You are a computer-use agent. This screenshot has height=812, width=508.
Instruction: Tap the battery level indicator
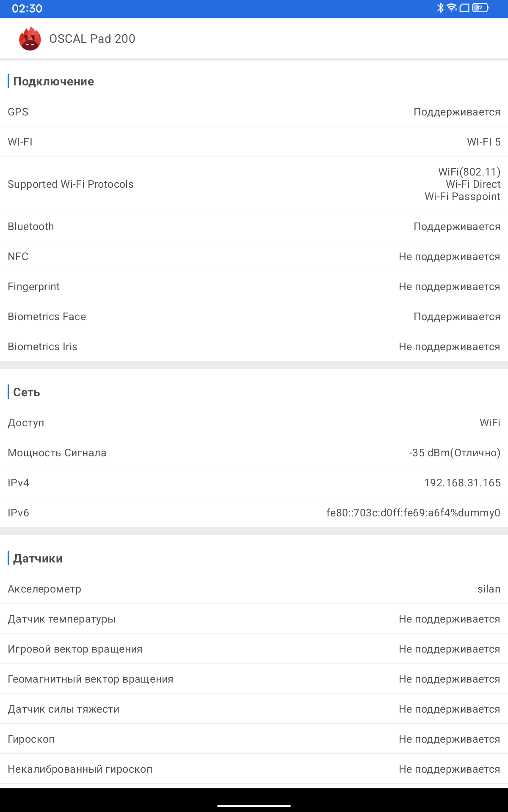point(480,8)
